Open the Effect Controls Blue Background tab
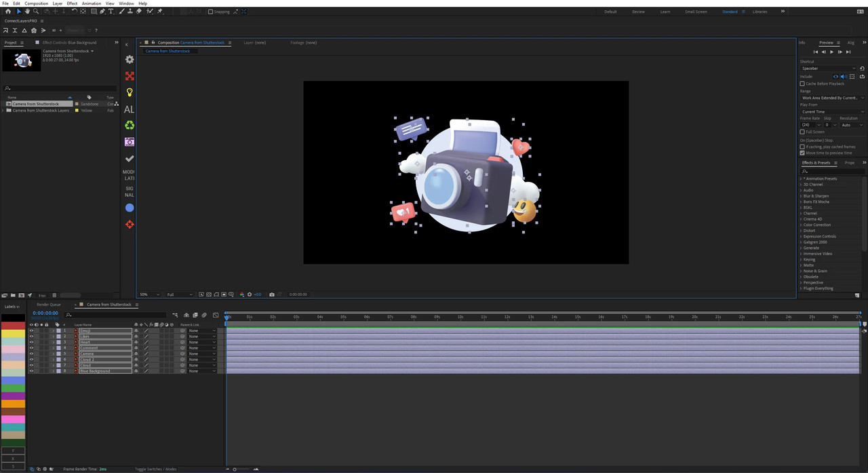 (70, 43)
